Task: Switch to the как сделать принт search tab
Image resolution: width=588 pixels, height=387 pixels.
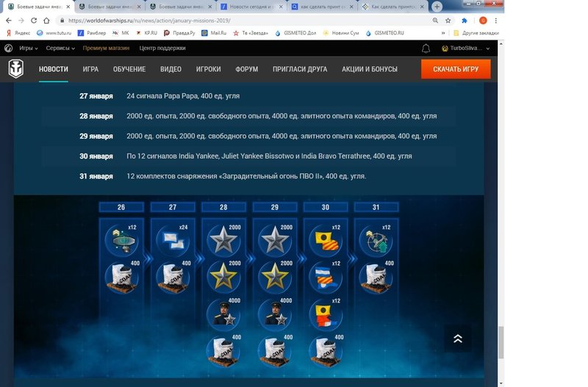Action: tap(322, 7)
